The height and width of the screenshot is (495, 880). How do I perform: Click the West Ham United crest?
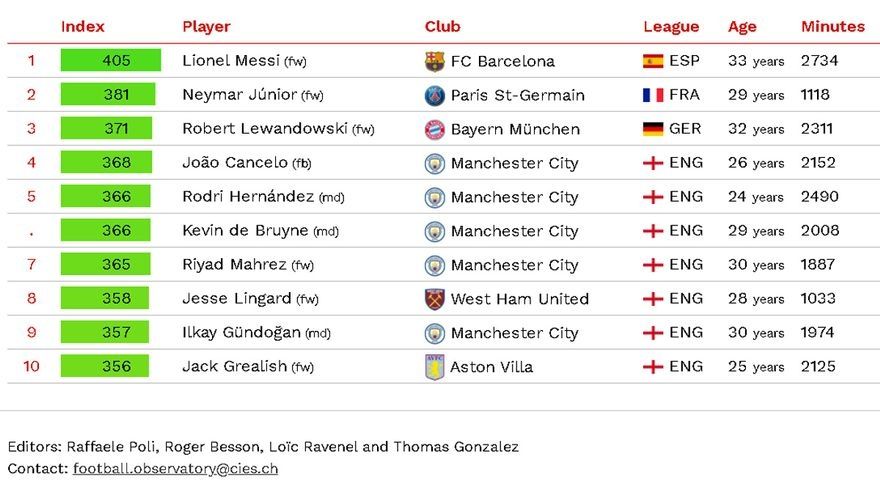click(434, 299)
